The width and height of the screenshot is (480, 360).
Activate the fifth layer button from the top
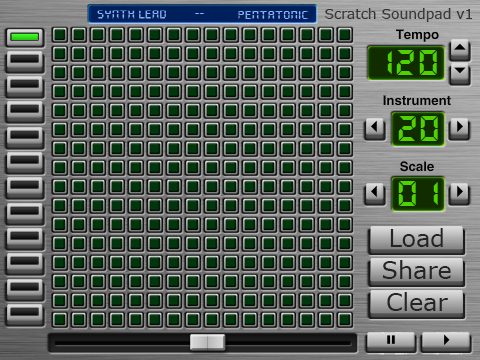click(x=25, y=137)
